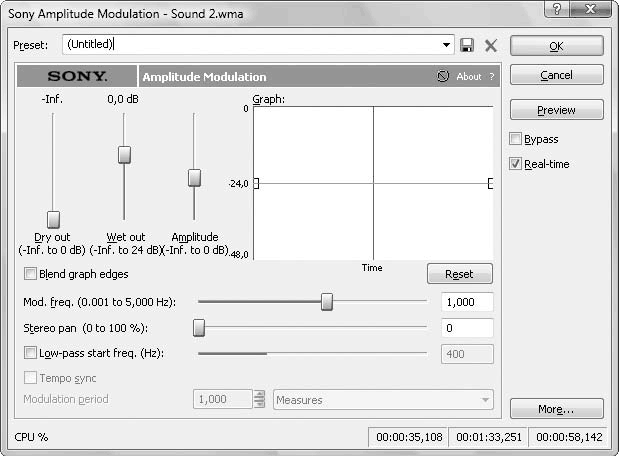Click the Mod. freq. slider handle
Image resolution: width=619 pixels, height=456 pixels.
click(x=327, y=302)
